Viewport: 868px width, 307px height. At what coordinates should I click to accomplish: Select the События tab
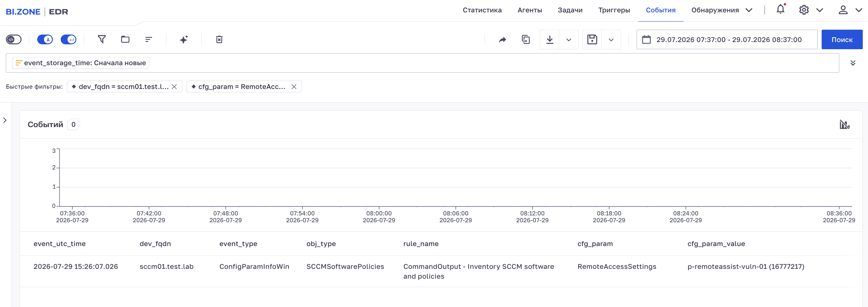click(660, 10)
